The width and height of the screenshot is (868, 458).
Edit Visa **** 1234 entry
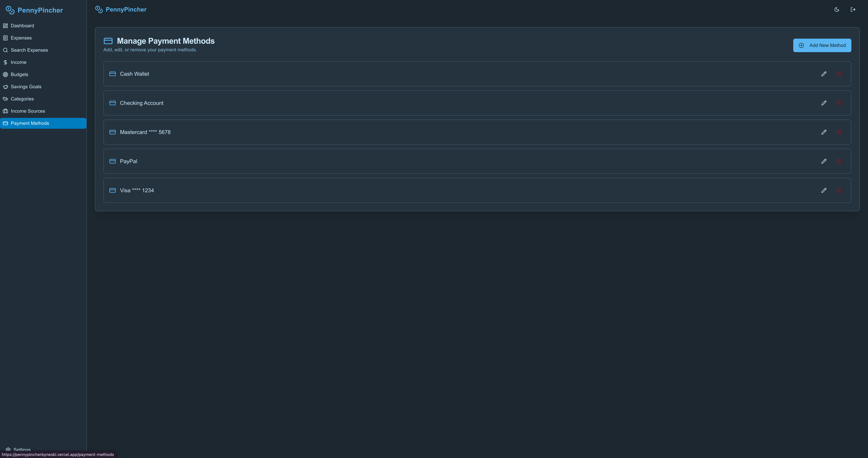[x=824, y=190]
